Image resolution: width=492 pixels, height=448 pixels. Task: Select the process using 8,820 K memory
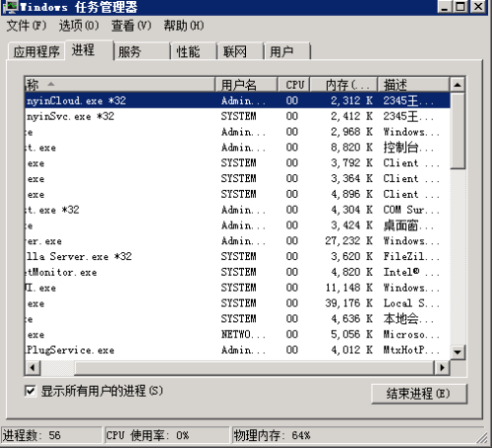(x=237, y=148)
